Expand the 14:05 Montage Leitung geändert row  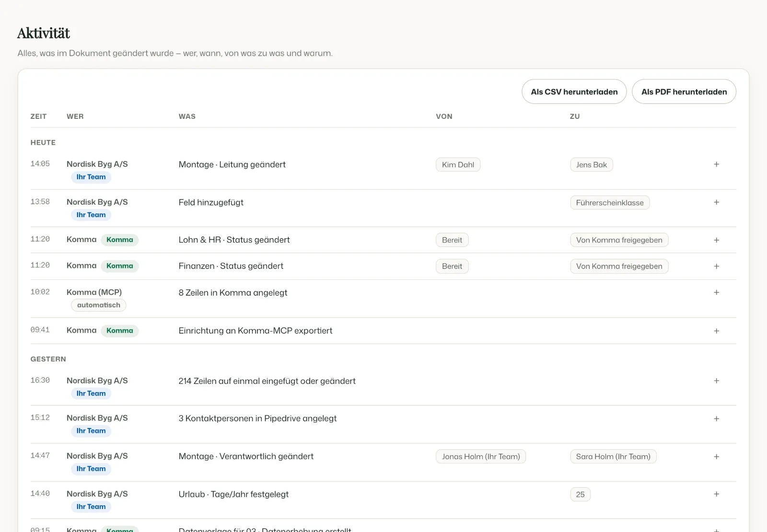pos(716,164)
